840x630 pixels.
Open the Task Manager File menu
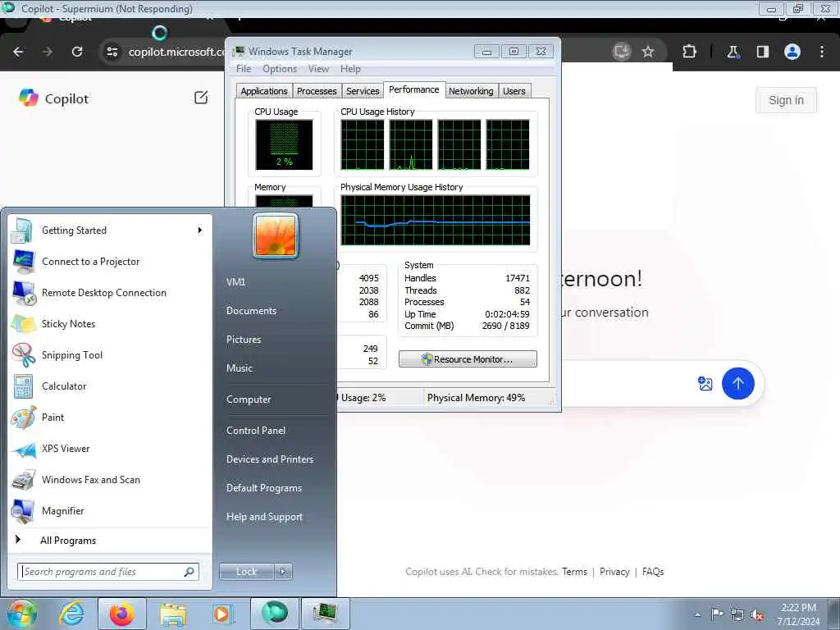(x=244, y=69)
